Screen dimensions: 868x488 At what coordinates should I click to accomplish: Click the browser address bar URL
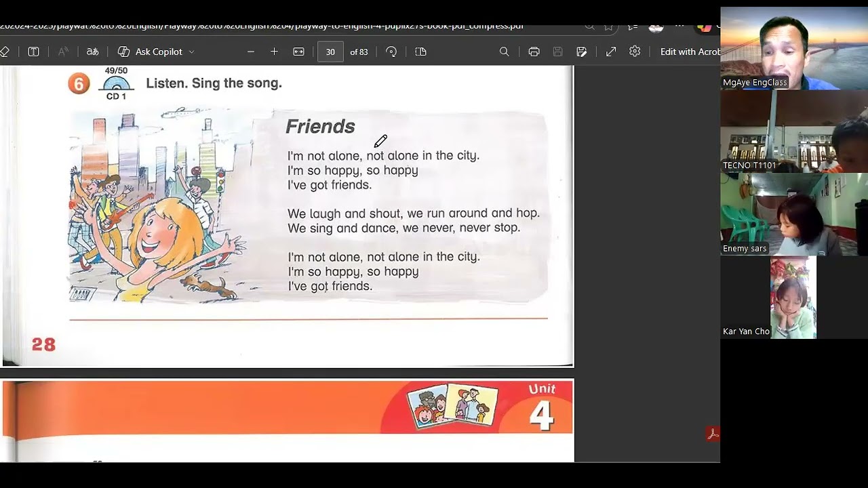262,26
